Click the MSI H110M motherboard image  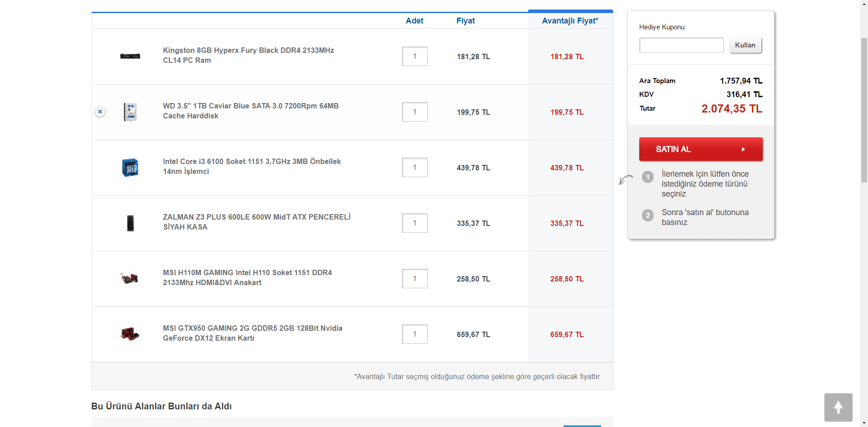[130, 278]
